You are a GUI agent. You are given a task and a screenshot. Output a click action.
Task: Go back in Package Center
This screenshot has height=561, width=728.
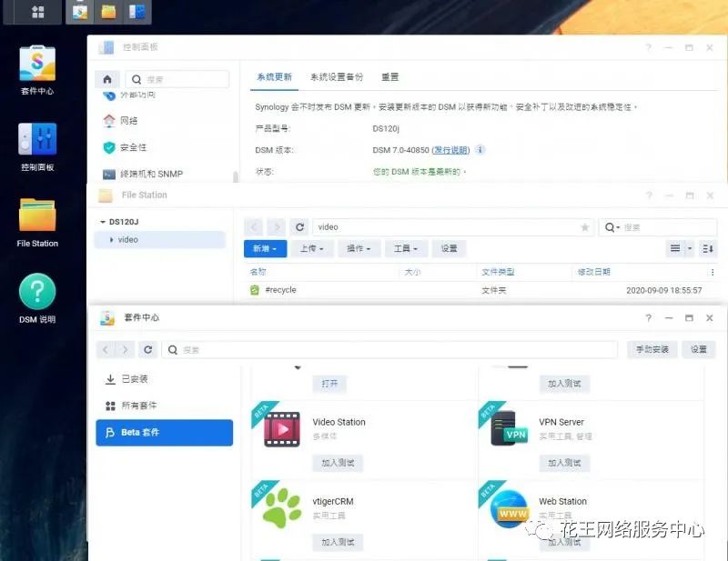[106, 349]
